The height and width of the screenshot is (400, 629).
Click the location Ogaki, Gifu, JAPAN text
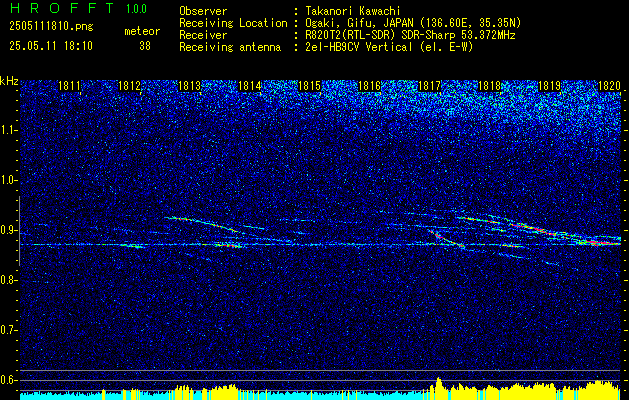pyautogui.click(x=413, y=23)
